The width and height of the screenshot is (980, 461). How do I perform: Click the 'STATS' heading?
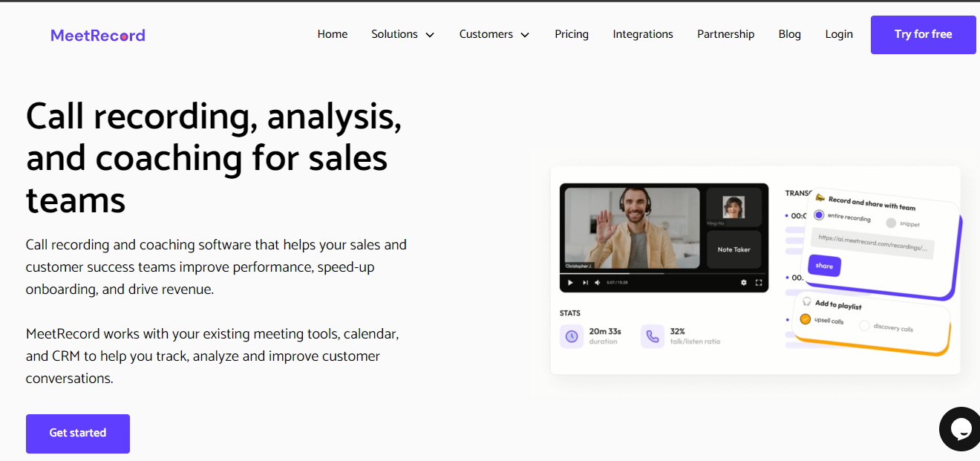[570, 313]
